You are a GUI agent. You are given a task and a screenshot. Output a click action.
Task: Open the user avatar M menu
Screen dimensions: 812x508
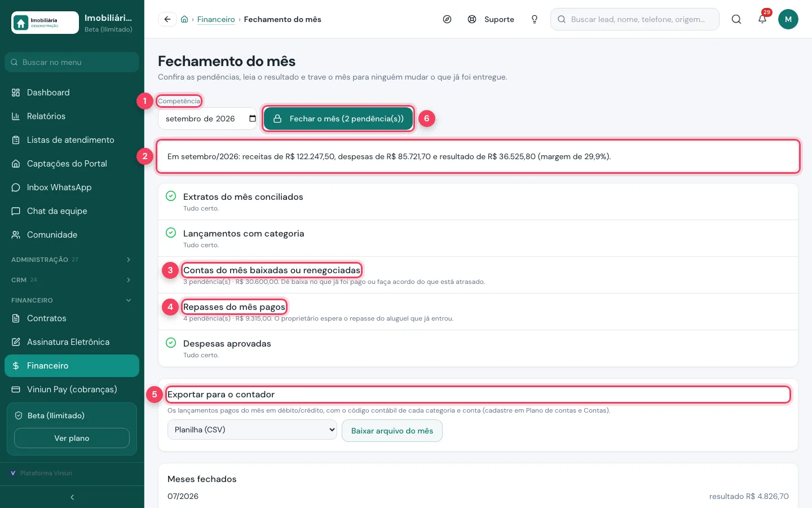coord(788,19)
